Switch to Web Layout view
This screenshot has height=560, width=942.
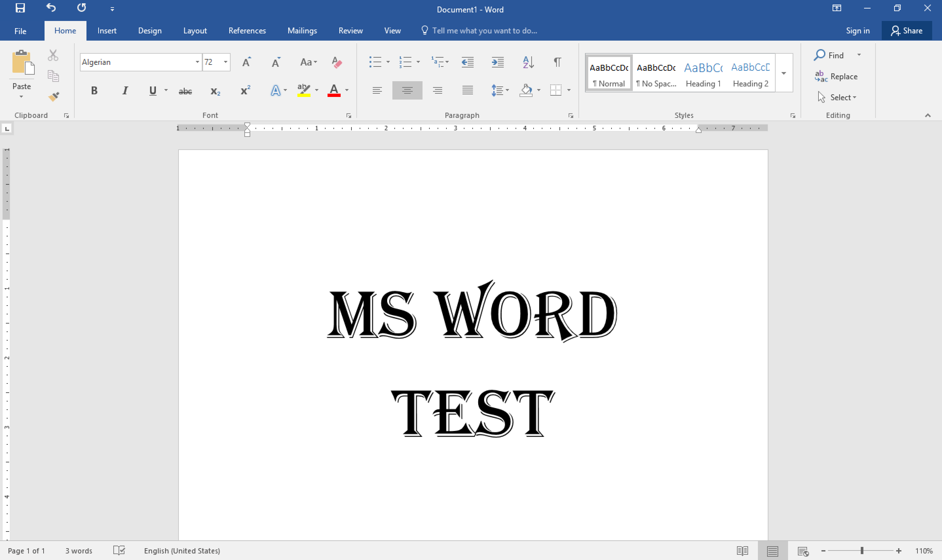point(803,551)
